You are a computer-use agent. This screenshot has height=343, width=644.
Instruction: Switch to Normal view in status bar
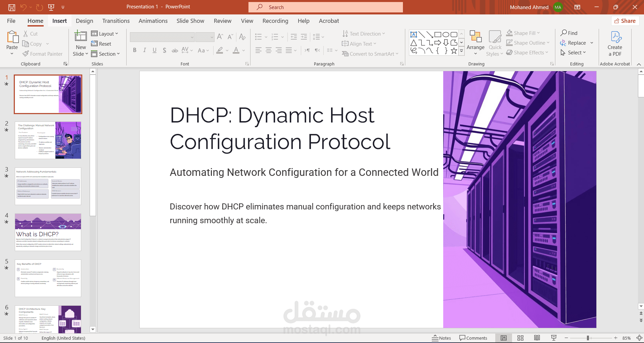[x=504, y=338]
